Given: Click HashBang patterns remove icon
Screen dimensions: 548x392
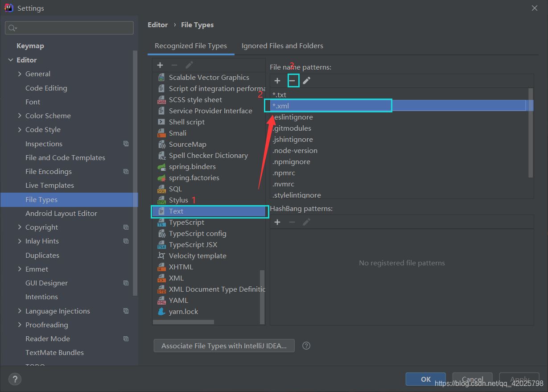Looking at the screenshot, I should pos(292,222).
